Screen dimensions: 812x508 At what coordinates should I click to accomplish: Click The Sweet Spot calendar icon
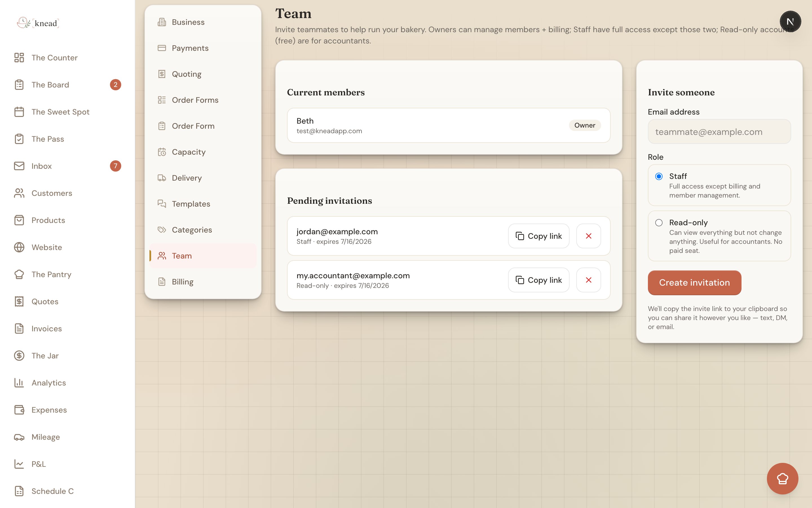tap(19, 112)
